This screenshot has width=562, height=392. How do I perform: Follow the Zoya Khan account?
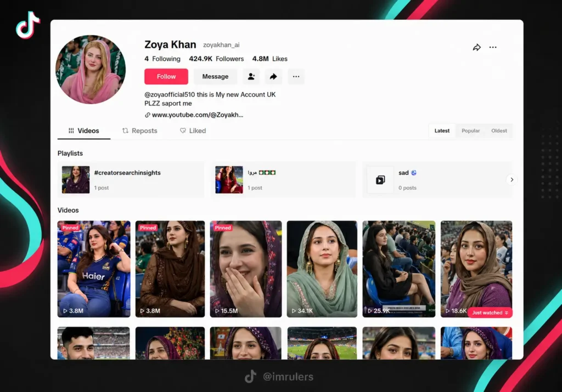(x=166, y=76)
